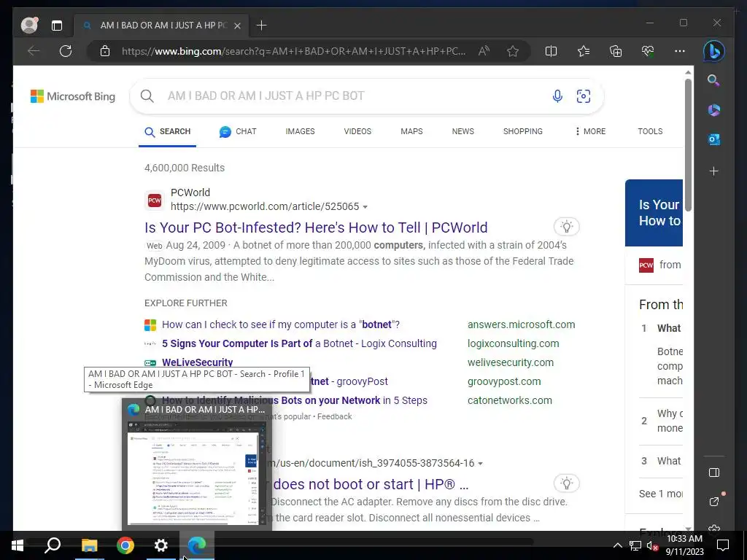Click the address bar URL
Image resolution: width=747 pixels, height=560 pixels.
(x=293, y=51)
